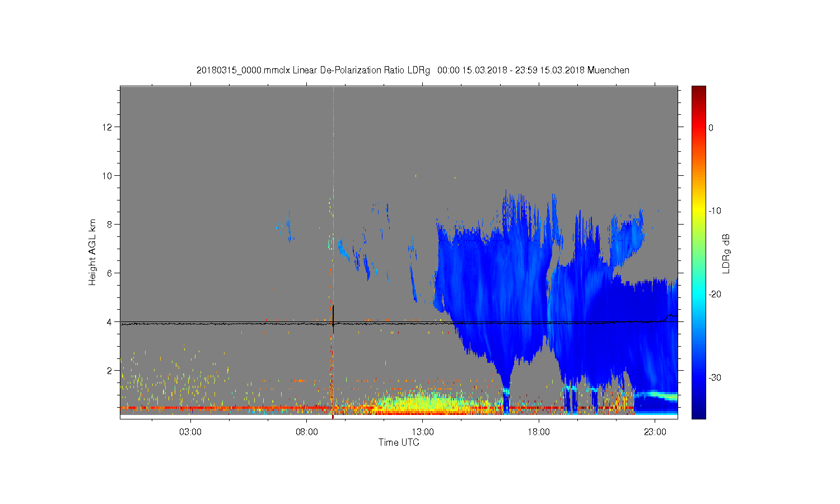Screen dimensions: 840x504
Task: Select the 03:00 time tick label
Action: pyautogui.click(x=190, y=432)
